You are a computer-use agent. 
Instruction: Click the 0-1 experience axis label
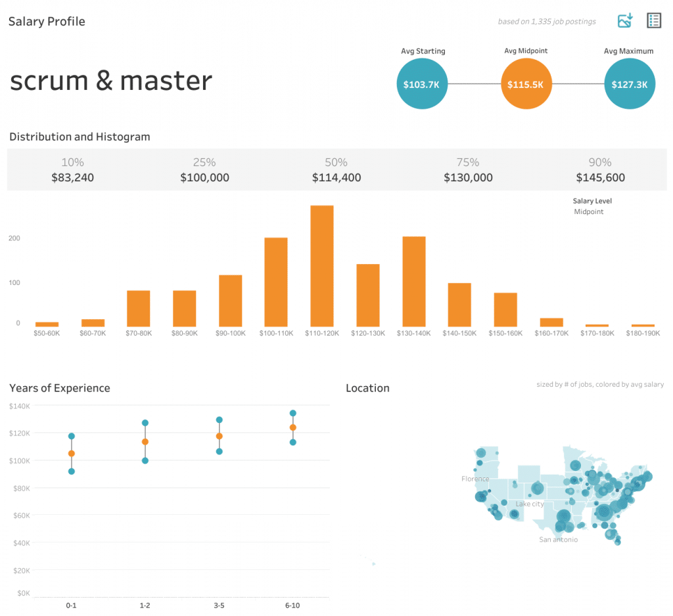[x=71, y=605]
